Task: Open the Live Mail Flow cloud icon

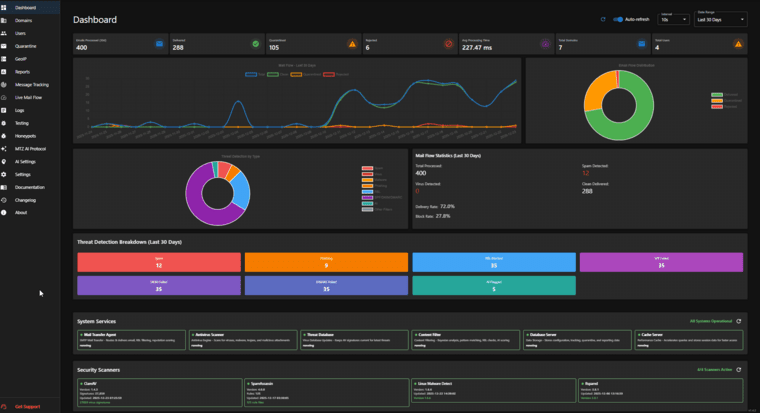Action: pyautogui.click(x=4, y=97)
